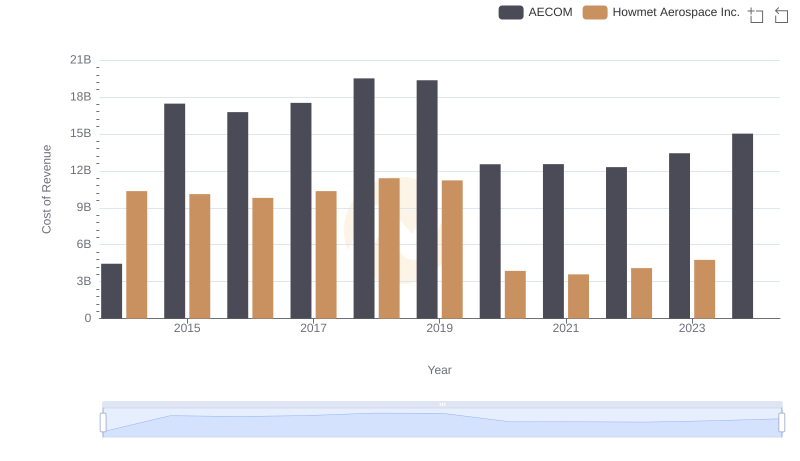Click the Howmet bar for 2018
Screen dimensions: 800x461
(x=389, y=248)
